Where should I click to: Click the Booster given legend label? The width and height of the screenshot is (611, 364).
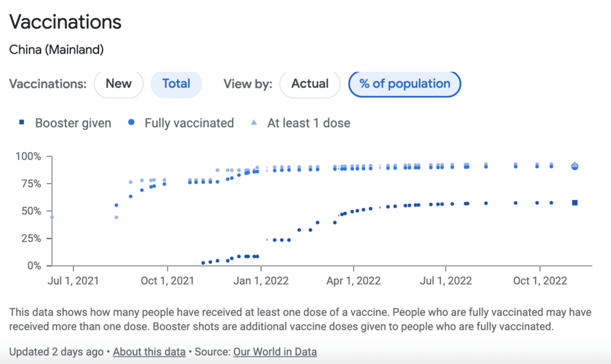pos(73,124)
